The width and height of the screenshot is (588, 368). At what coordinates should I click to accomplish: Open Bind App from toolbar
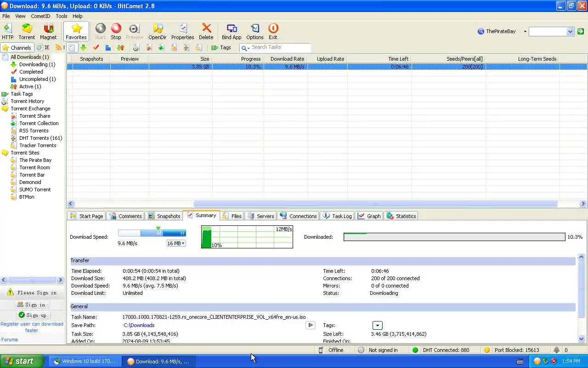pos(232,32)
